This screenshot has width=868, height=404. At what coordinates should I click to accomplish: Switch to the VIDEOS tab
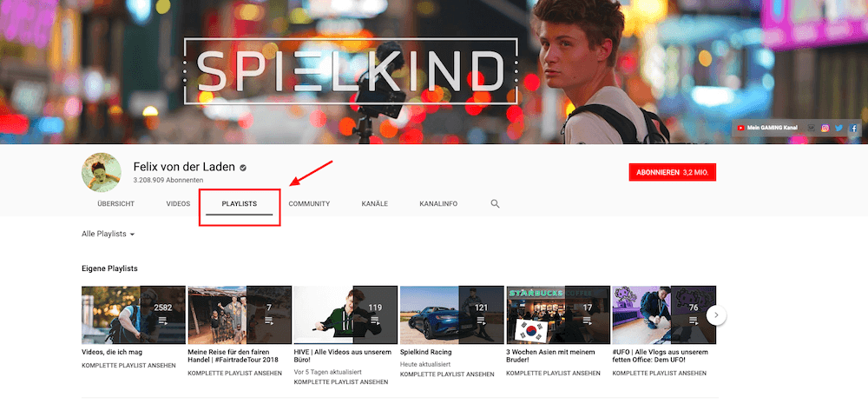pos(178,204)
